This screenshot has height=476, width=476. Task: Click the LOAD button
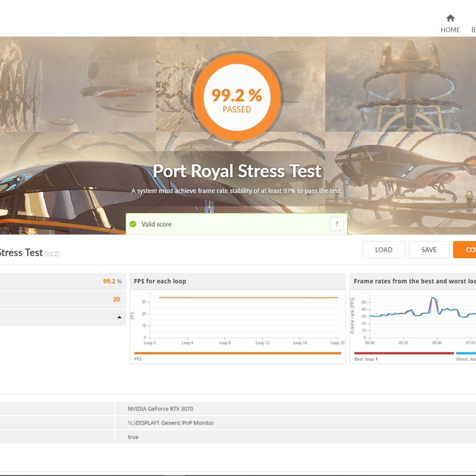[x=384, y=250]
